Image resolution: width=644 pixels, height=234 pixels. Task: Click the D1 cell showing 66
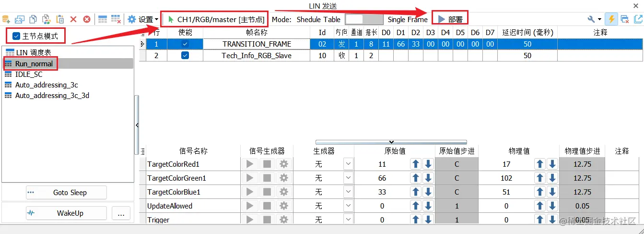(x=401, y=44)
